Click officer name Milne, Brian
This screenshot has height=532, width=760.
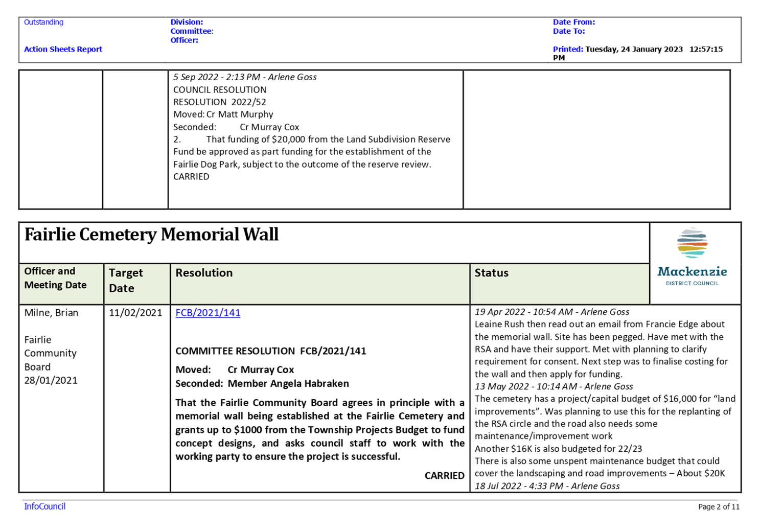coord(50,312)
